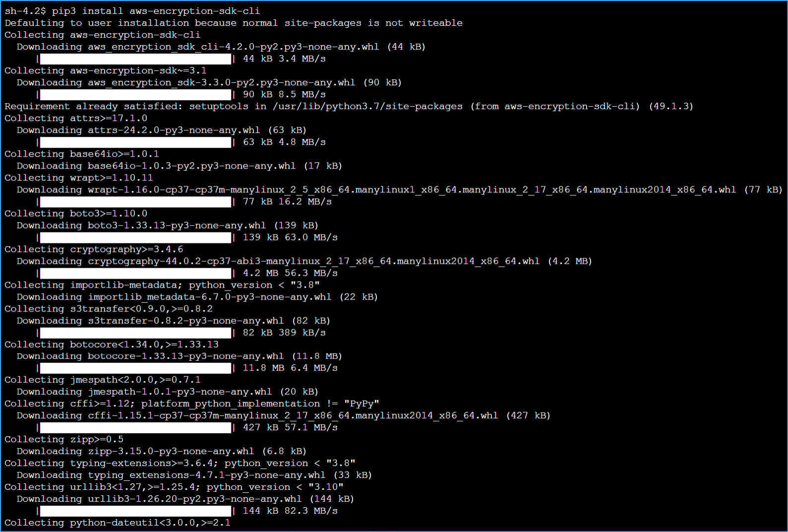Click the 'Collecting s3transfer<0.9.0,>=0.8.2' line
788x532 pixels.
(x=109, y=308)
